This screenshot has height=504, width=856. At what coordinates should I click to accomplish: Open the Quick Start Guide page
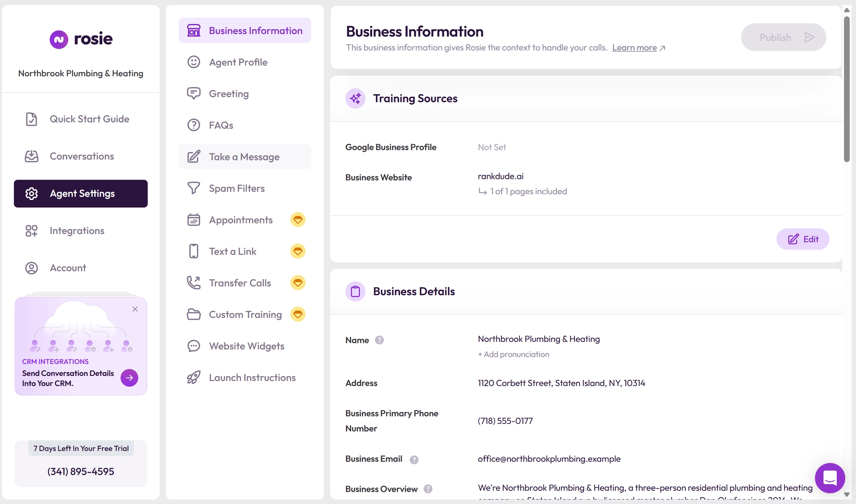(80, 119)
